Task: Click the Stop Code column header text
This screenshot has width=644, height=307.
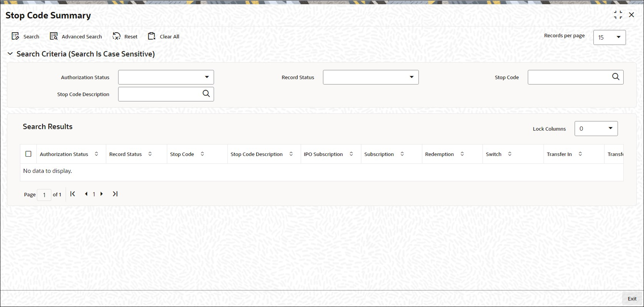Action: click(x=182, y=154)
